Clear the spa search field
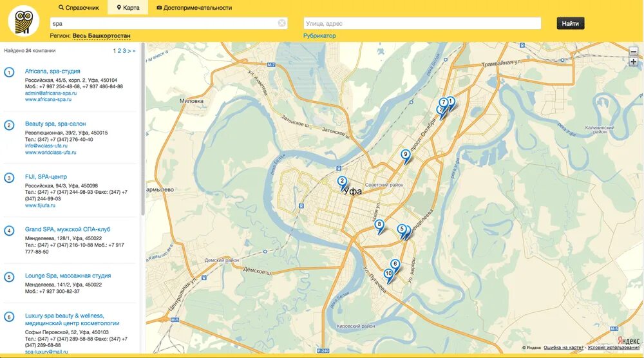This screenshot has width=644, height=358. [x=282, y=23]
